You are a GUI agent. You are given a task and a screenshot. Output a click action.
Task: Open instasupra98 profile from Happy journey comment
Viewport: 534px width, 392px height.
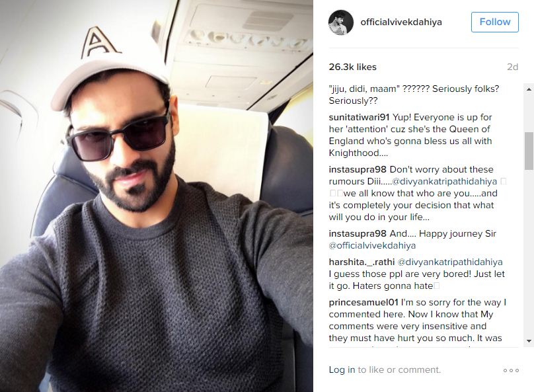click(x=358, y=233)
